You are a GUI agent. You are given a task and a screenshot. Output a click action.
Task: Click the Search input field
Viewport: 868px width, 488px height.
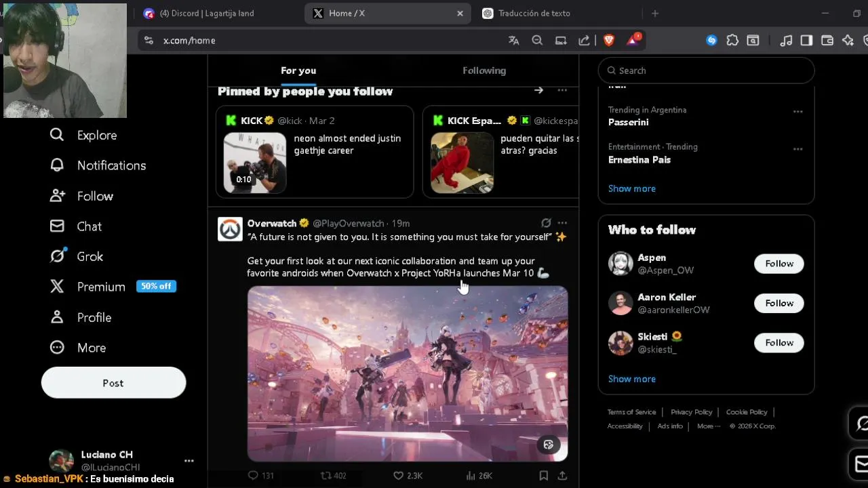706,70
